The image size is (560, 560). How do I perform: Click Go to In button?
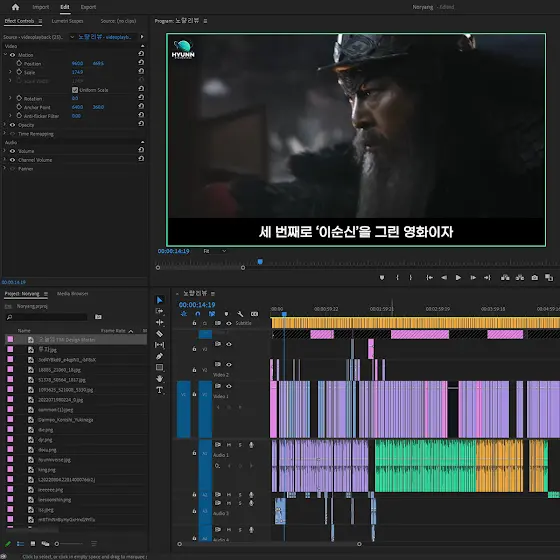coord(430,278)
